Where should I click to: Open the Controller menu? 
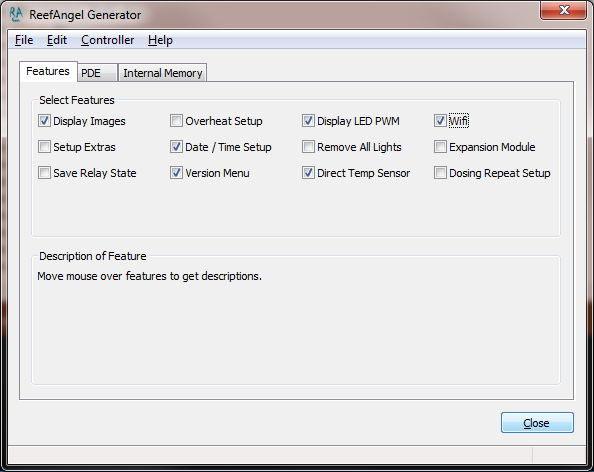(x=108, y=40)
